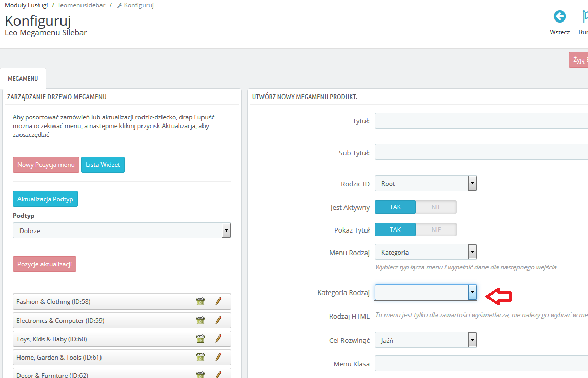588x378 pixels.
Task: Edit Decor & Furniture with pencil icon
Action: (218, 374)
